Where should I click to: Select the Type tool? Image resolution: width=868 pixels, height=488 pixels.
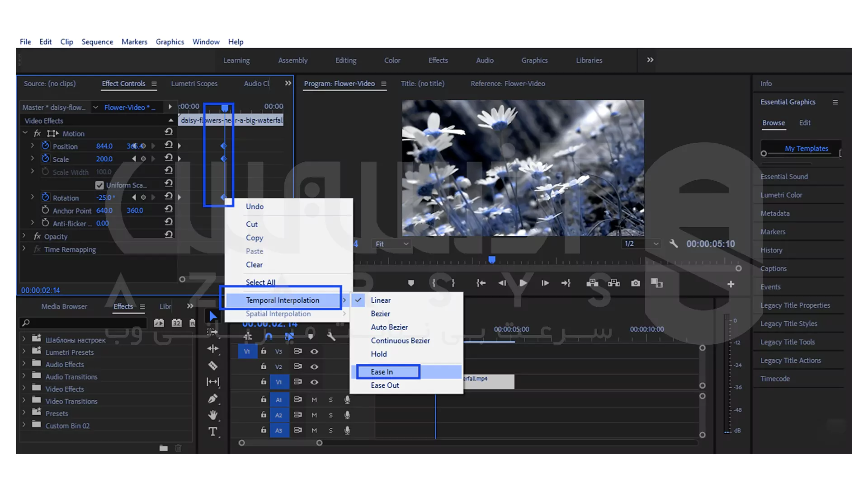pos(213,432)
